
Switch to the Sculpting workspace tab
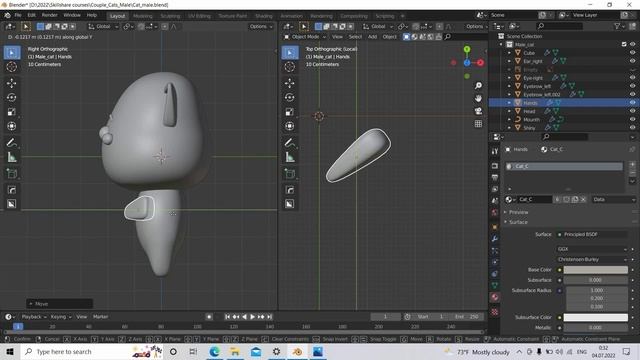(170, 16)
